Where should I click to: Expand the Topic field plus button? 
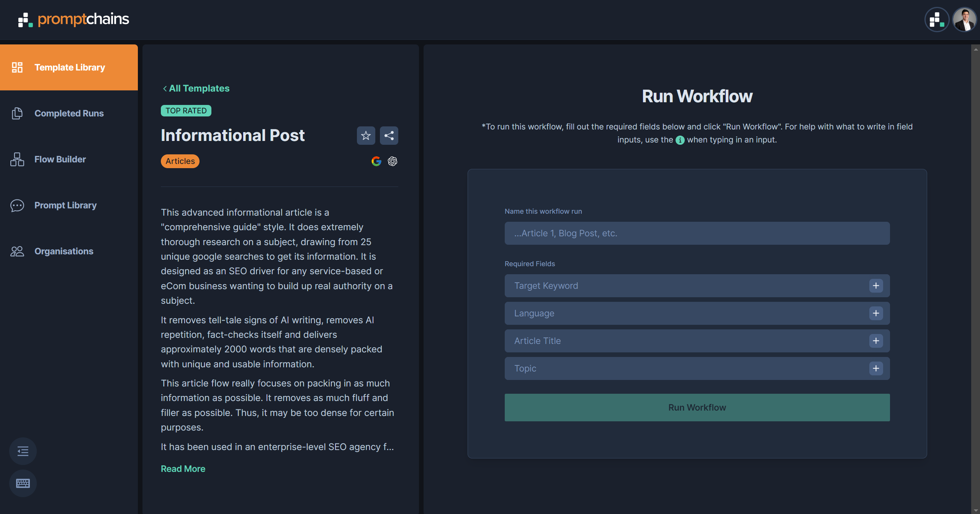[875, 368]
